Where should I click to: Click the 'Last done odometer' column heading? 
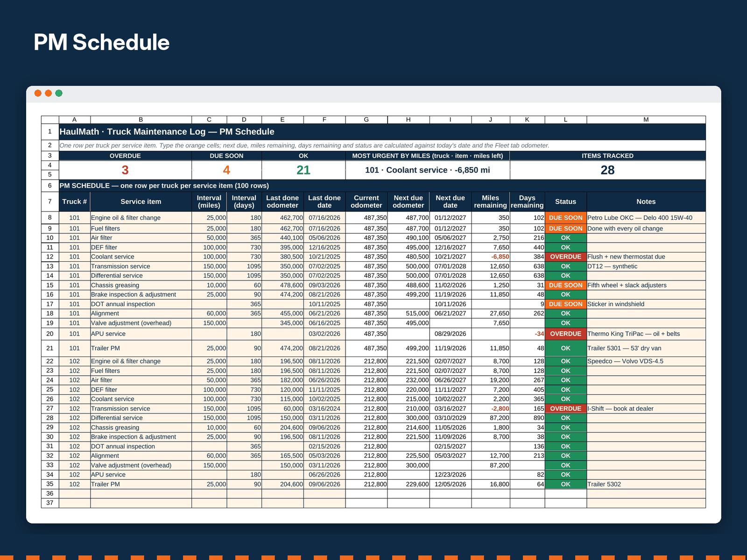[x=282, y=202]
